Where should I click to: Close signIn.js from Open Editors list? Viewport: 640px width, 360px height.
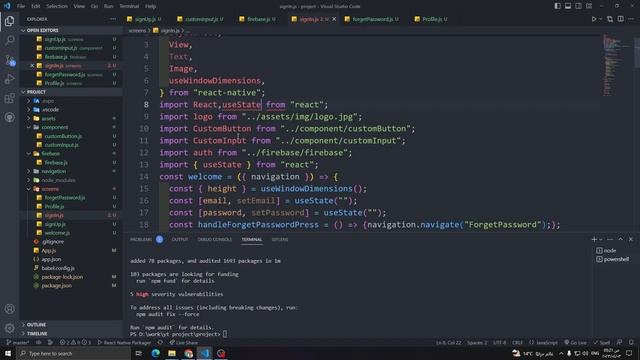[32, 65]
